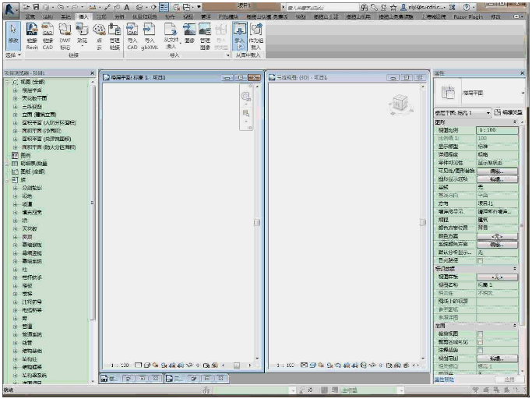Click the Undo arrow in quick access toolbar
The image size is (532, 399).
pos(61,7)
